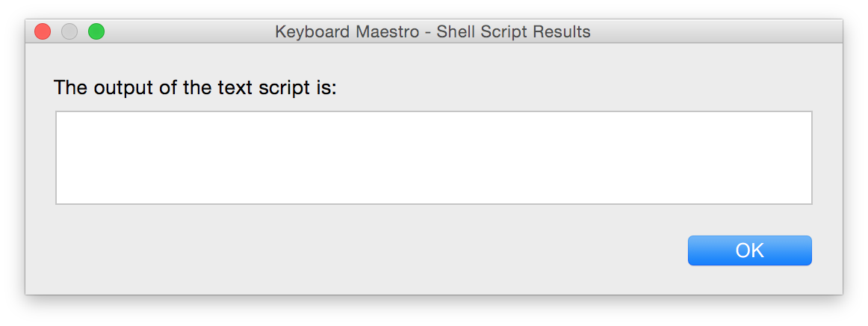Place the cursor inside the white results area
868x326 pixels.
[434, 158]
